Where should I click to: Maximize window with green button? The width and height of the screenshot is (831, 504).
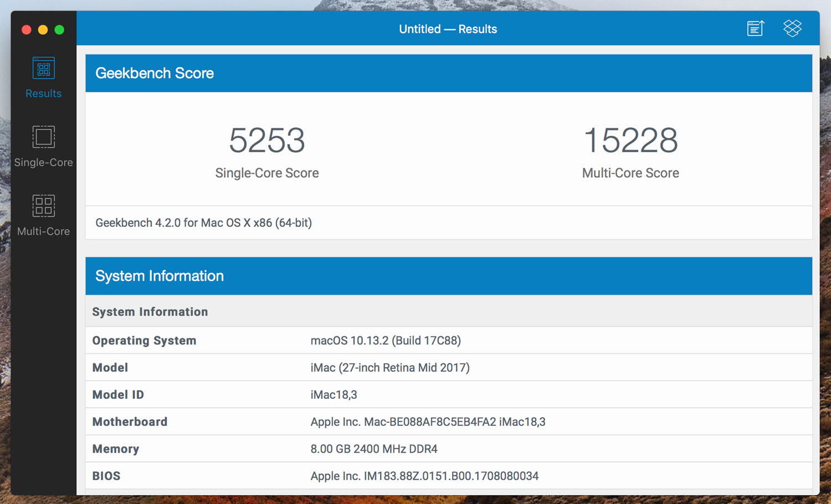click(x=59, y=29)
